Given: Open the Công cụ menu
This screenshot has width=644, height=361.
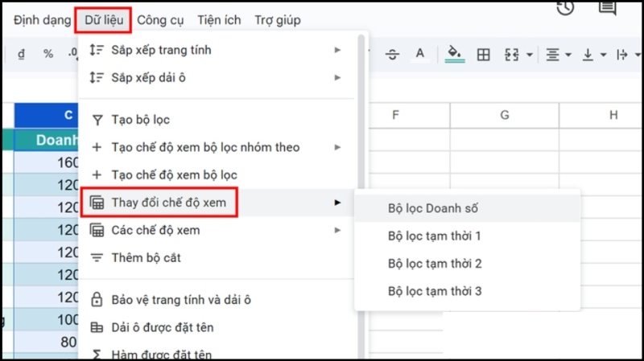Looking at the screenshot, I should (160, 20).
